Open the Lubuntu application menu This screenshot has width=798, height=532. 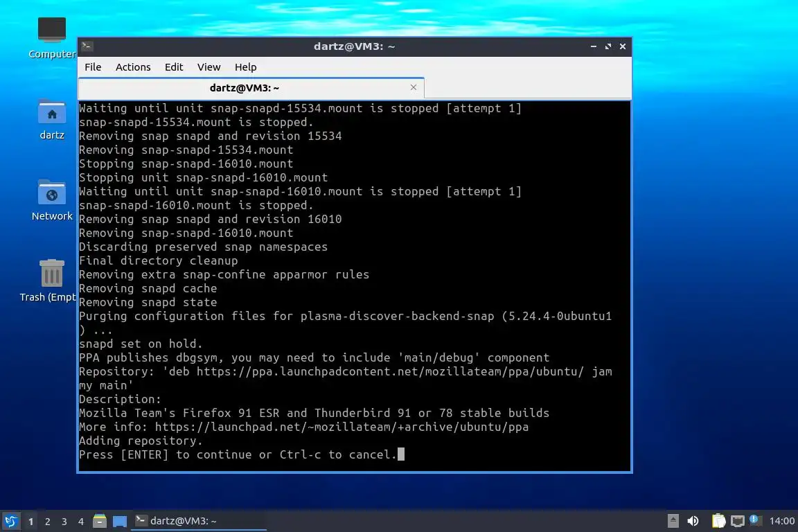[10, 522]
